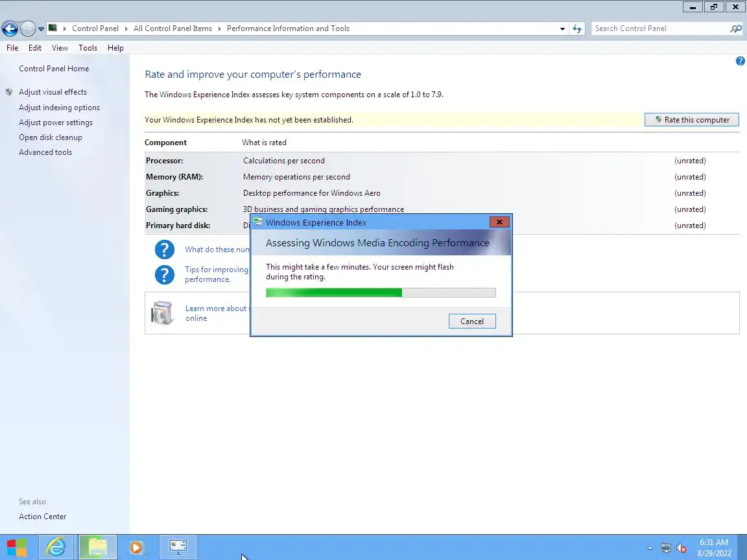
Task: Click question icon beside Tips for improving
Action: click(x=165, y=275)
